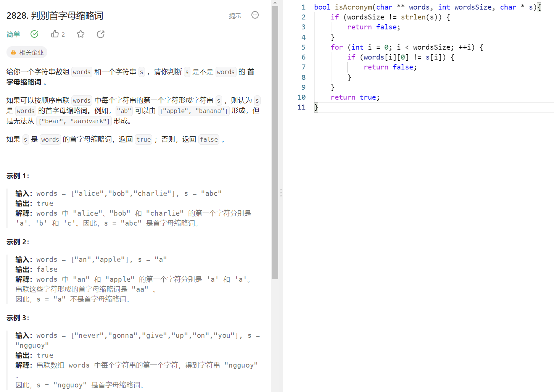Click example 2 output 'false'
The height and width of the screenshot is (392, 554).
pyautogui.click(x=47, y=269)
